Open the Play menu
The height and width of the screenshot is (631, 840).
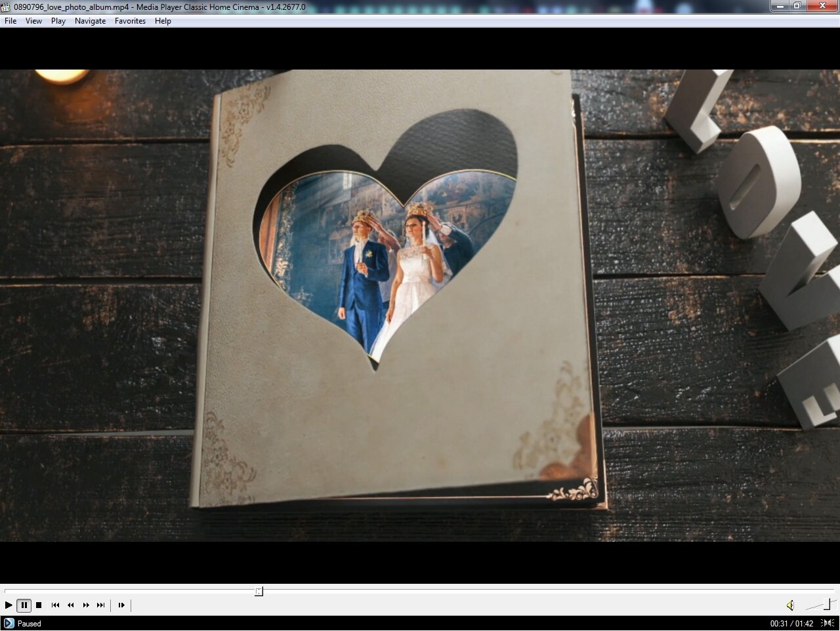point(58,21)
